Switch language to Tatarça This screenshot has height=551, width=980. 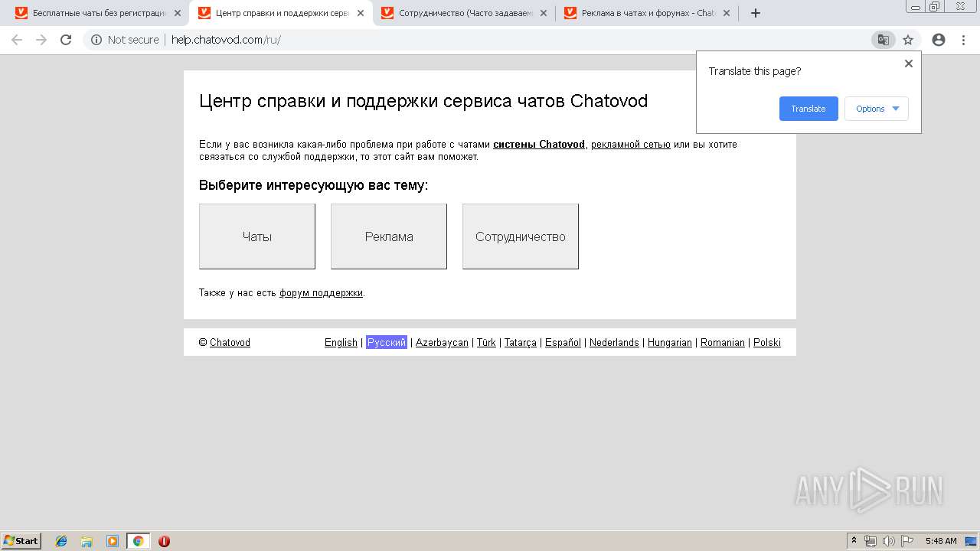pyautogui.click(x=521, y=342)
